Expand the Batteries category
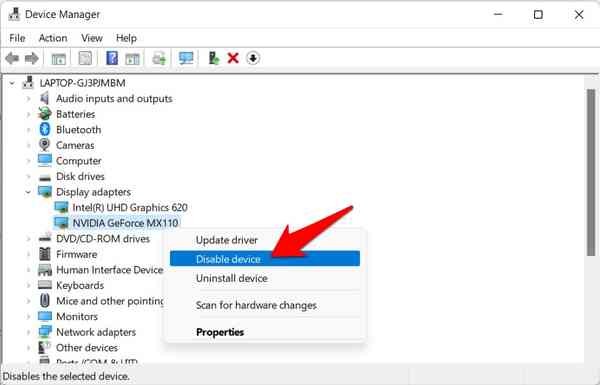 [28, 114]
